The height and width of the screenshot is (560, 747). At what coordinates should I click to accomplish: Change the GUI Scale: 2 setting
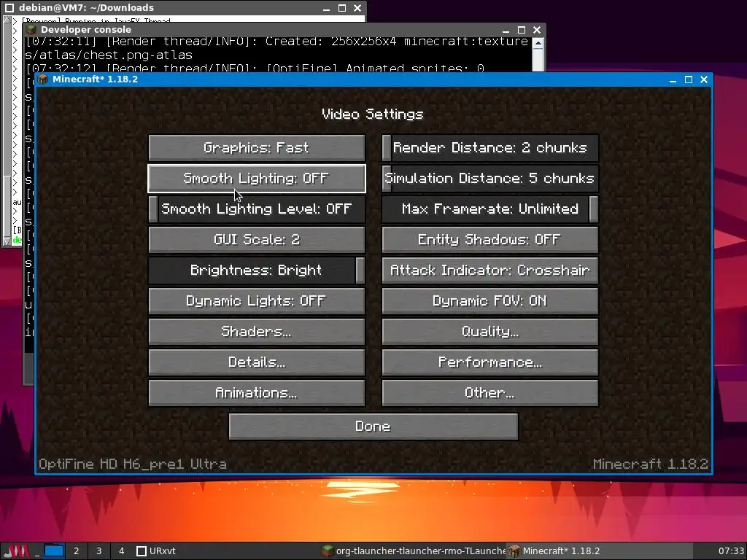257,239
